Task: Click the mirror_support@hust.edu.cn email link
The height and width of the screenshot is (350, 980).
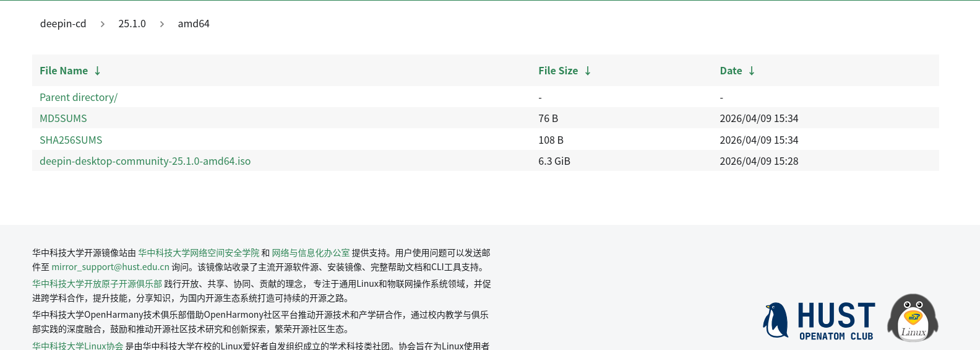Action: 110,267
